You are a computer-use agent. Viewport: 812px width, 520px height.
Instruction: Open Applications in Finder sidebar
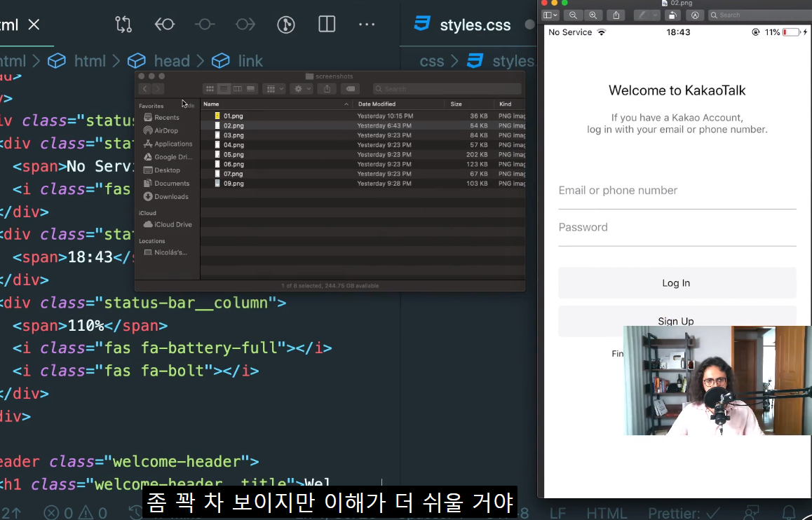168,144
